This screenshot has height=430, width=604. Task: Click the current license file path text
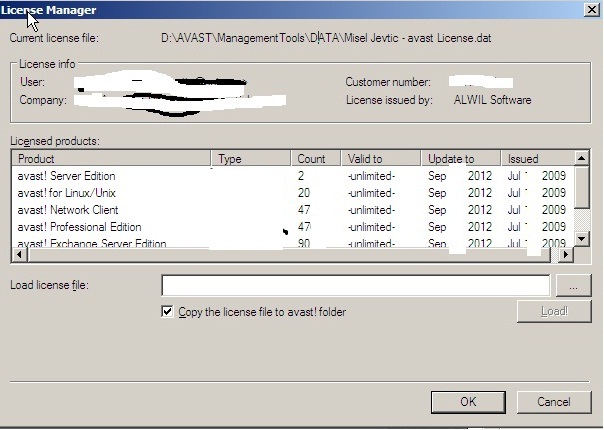(x=326, y=38)
